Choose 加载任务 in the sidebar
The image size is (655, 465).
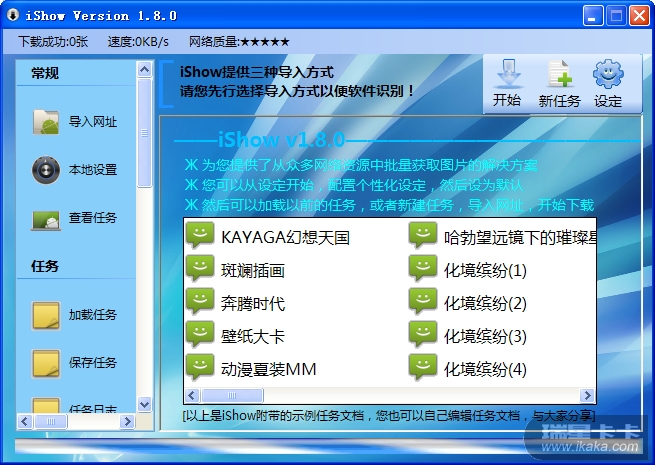(93, 315)
